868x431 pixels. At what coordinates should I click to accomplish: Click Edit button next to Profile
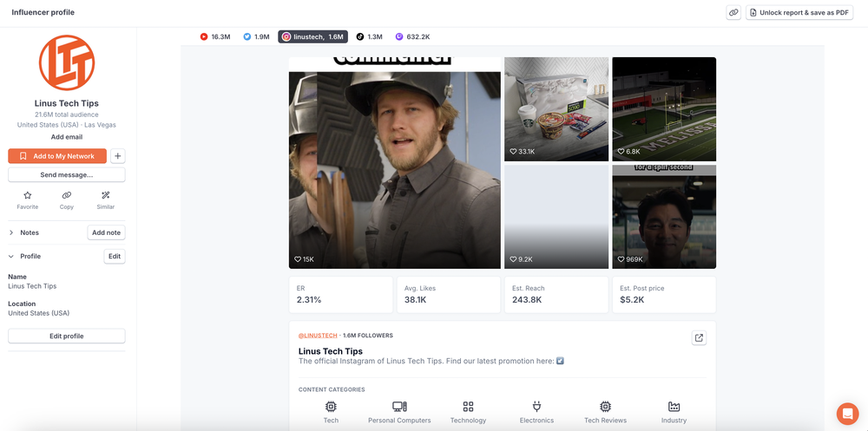115,256
